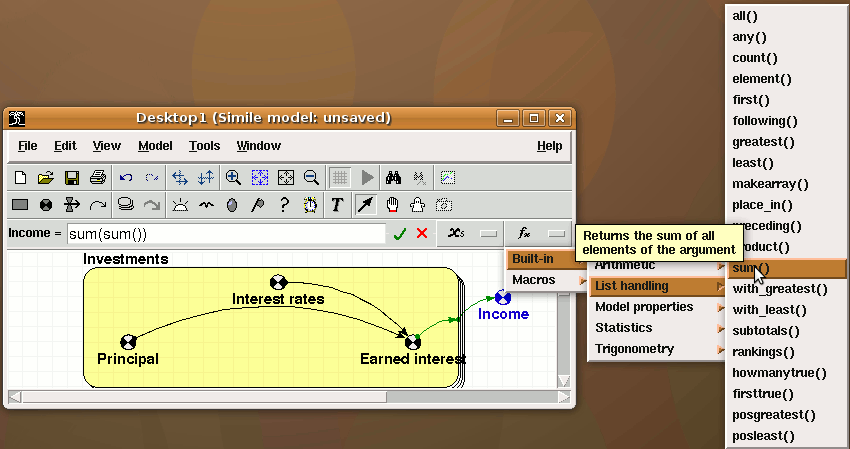Image resolution: width=850 pixels, height=449 pixels.
Task: Expand the List handling submenu
Action: click(658, 286)
